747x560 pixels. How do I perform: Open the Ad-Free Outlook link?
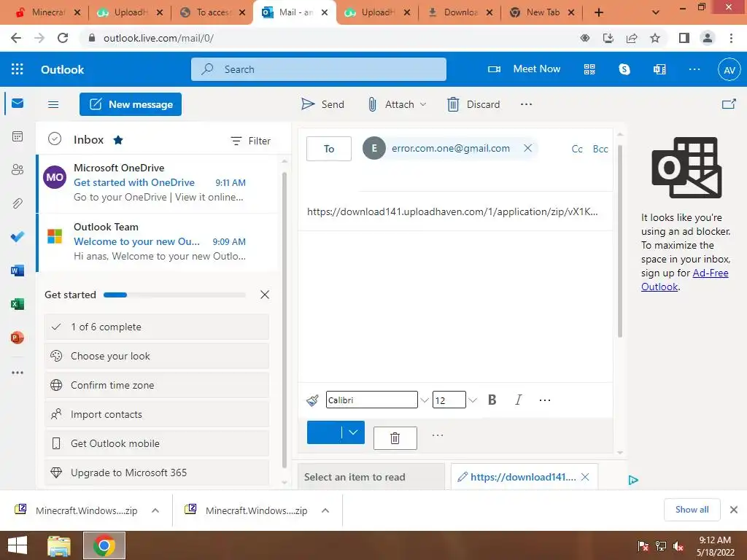[x=684, y=279]
